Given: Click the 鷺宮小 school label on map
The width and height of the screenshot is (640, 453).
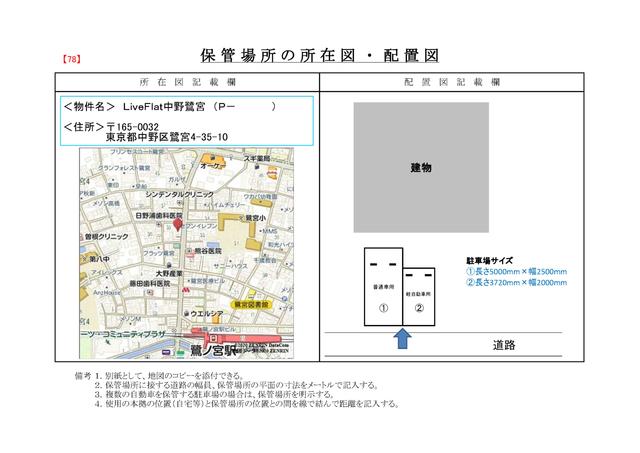Looking at the screenshot, I should (256, 218).
